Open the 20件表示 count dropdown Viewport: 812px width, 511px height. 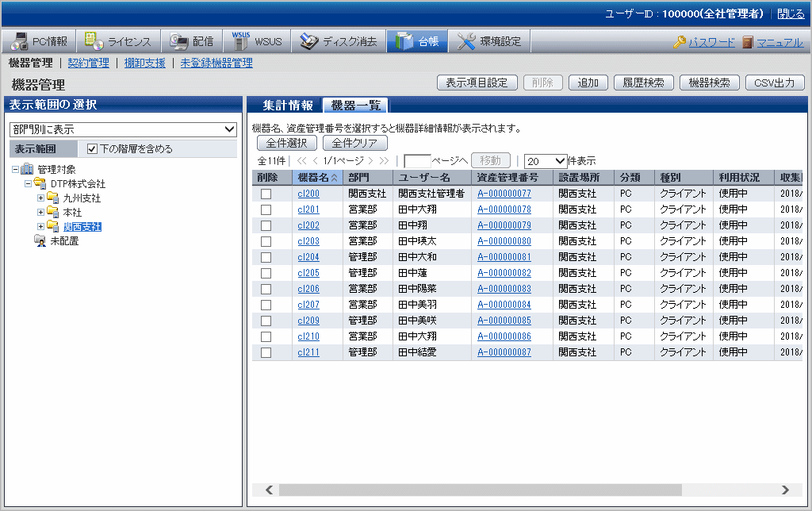546,160
